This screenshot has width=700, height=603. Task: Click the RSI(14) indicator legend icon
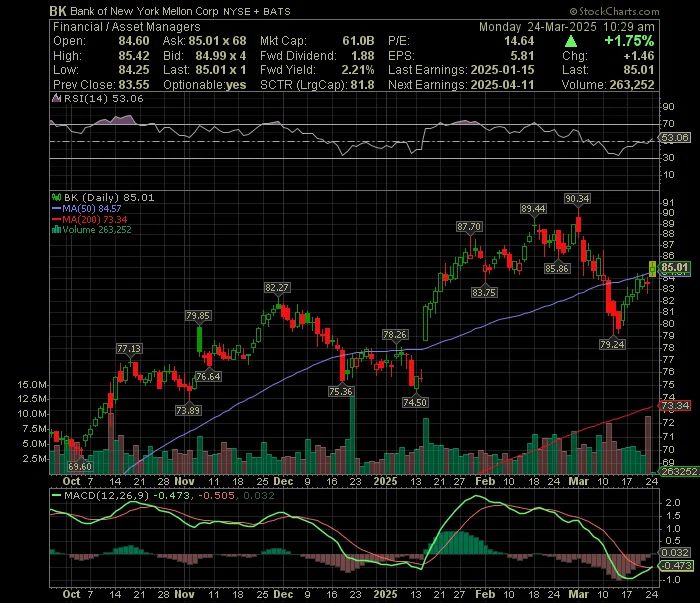(57, 98)
